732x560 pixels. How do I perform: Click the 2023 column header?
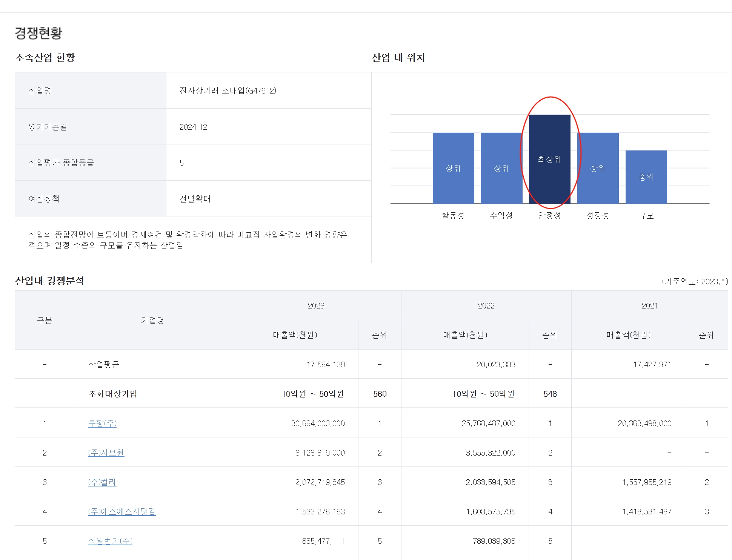(316, 305)
